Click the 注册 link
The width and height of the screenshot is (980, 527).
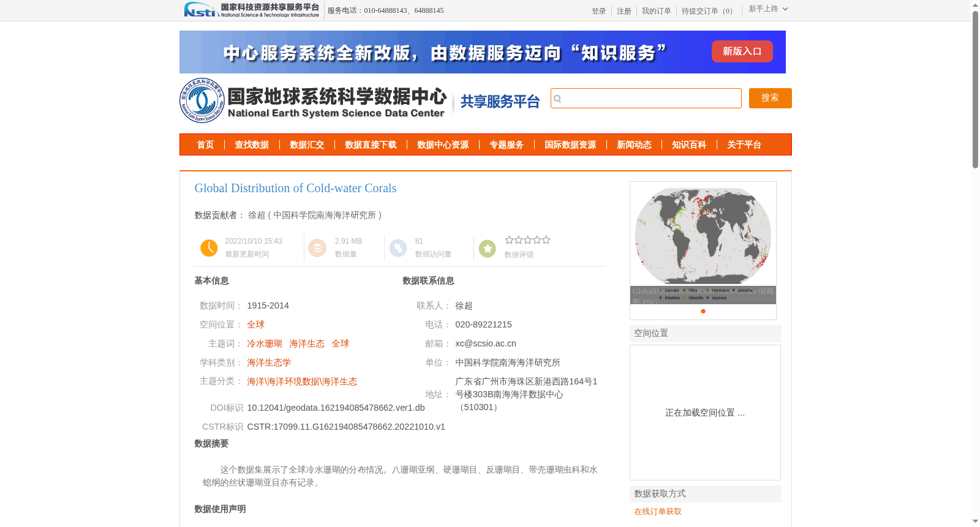tap(624, 11)
